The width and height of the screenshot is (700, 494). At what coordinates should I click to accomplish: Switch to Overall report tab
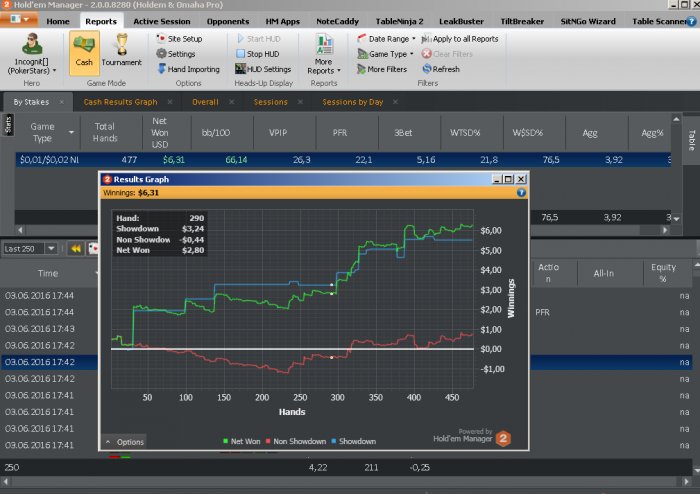205,102
